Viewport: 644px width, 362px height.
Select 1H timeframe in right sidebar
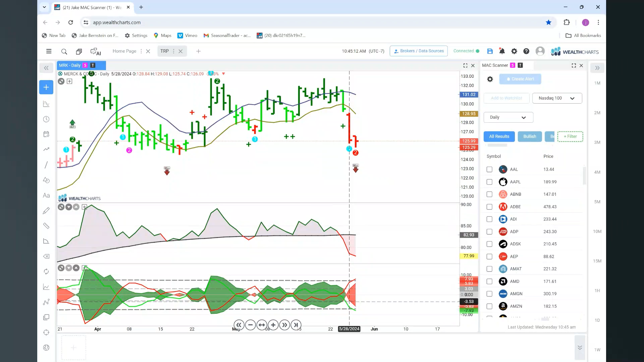597,291
